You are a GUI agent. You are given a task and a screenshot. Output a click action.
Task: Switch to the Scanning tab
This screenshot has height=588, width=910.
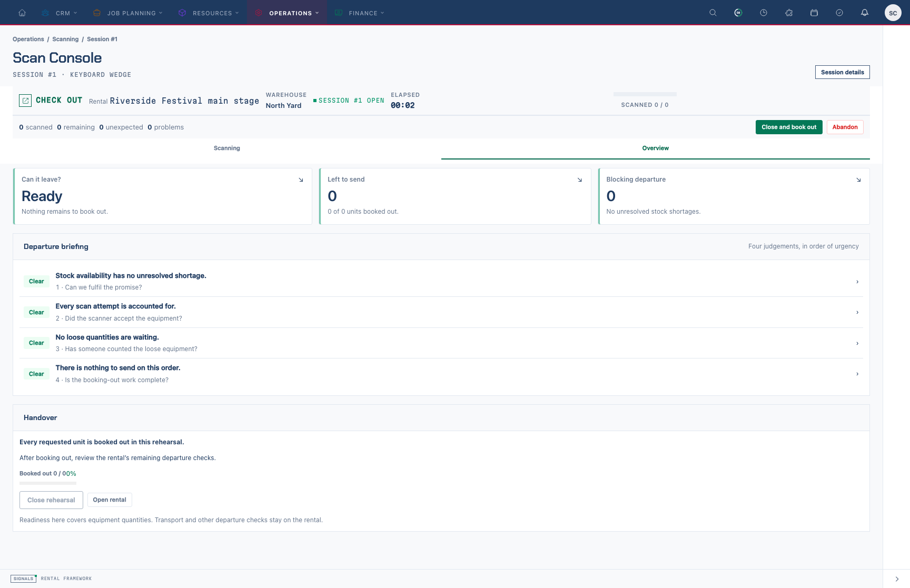pos(227,148)
